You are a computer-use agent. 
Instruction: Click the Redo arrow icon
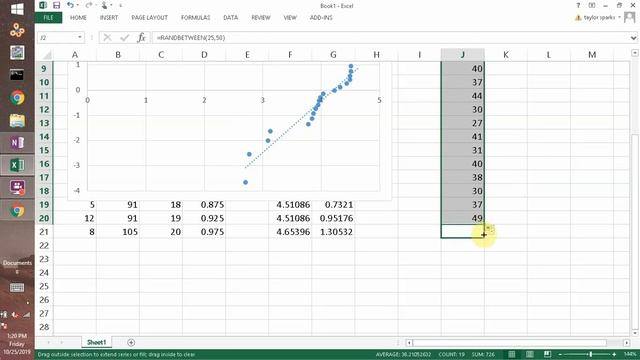click(89, 5)
